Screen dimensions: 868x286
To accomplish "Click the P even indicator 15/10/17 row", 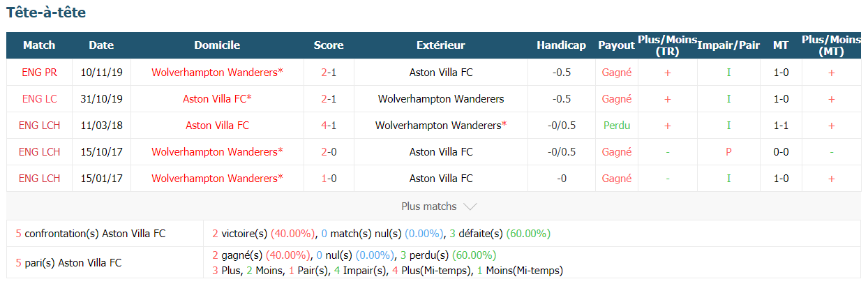I will click(x=728, y=152).
